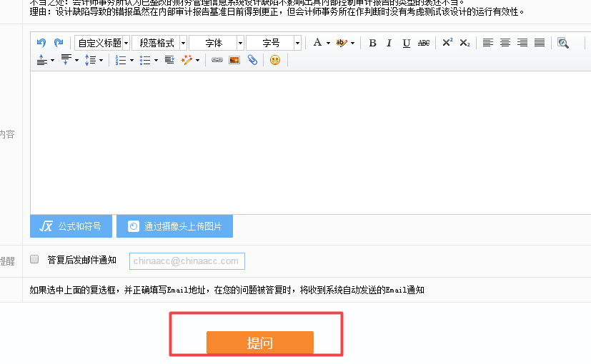This screenshot has height=364, width=591.
Task: Open paragraph spacing after options
Action: tap(70, 60)
